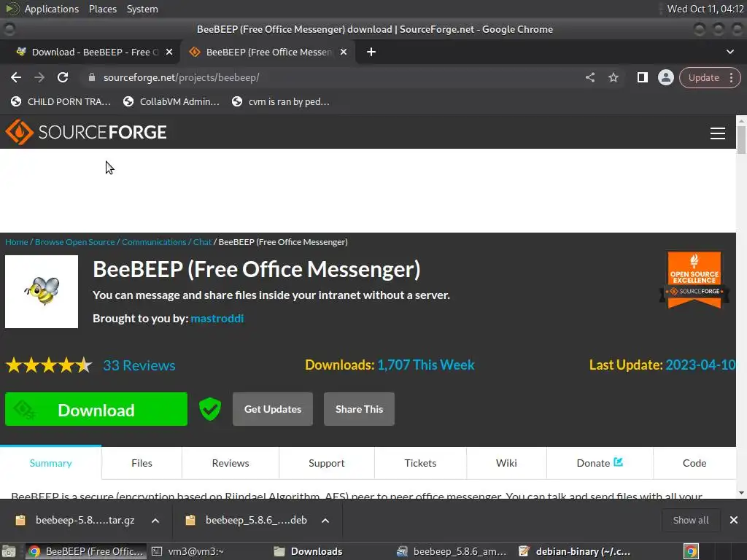The height and width of the screenshot is (560, 747).
Task: Switch to the Files tab
Action: point(142,463)
